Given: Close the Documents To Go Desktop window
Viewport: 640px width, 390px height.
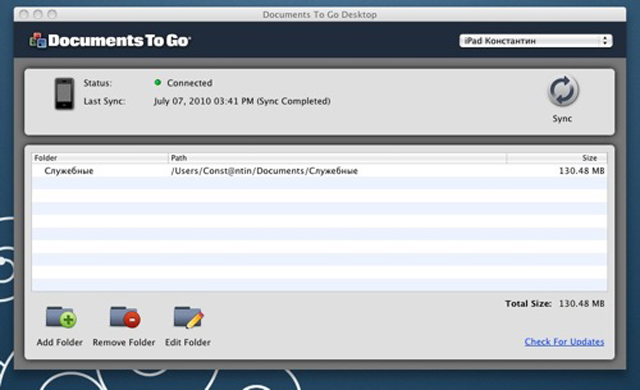Looking at the screenshot, I should coord(24,14).
